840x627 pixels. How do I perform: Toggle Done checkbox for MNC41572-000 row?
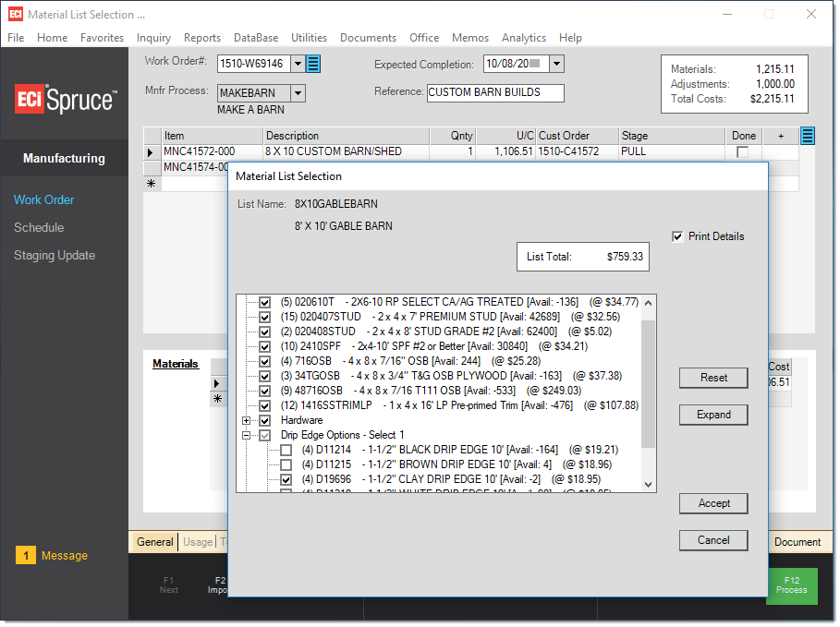tap(742, 152)
